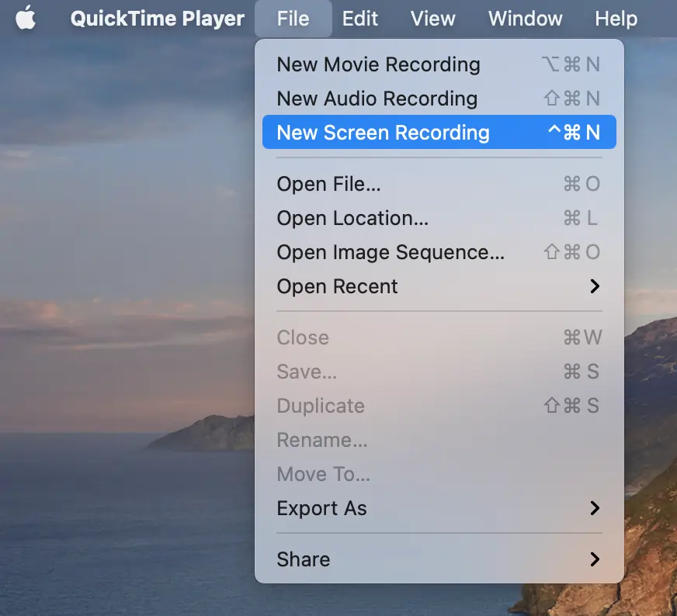Close the File menu from the menu bar
The width and height of the screenshot is (677, 616).
point(293,19)
